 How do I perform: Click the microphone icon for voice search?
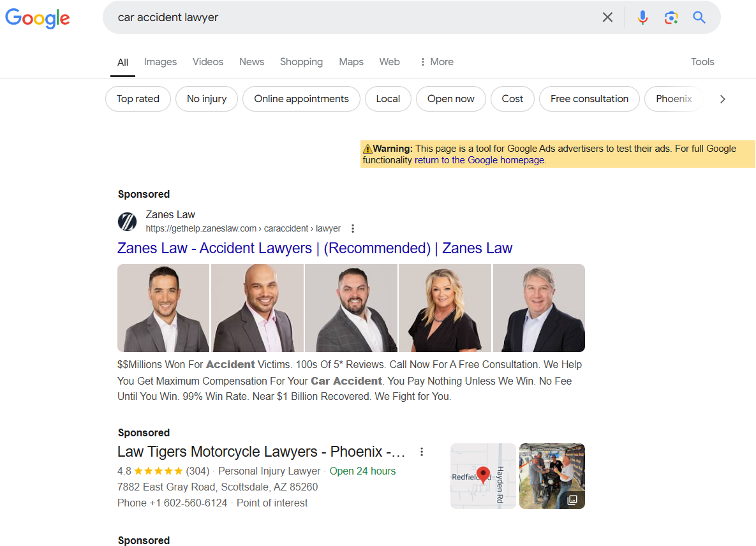tap(642, 17)
